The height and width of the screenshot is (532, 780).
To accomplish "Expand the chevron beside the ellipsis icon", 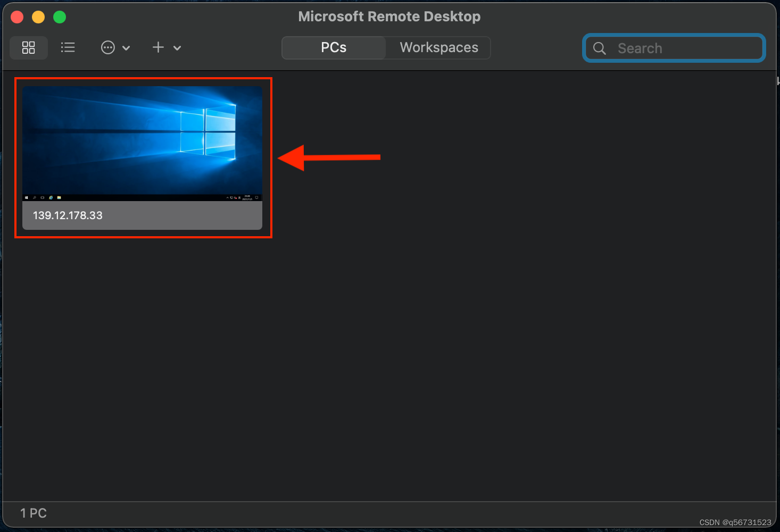I will pos(126,48).
